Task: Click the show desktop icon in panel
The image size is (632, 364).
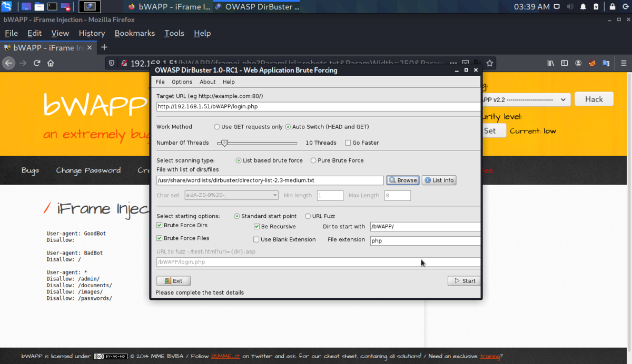Action: point(26,7)
